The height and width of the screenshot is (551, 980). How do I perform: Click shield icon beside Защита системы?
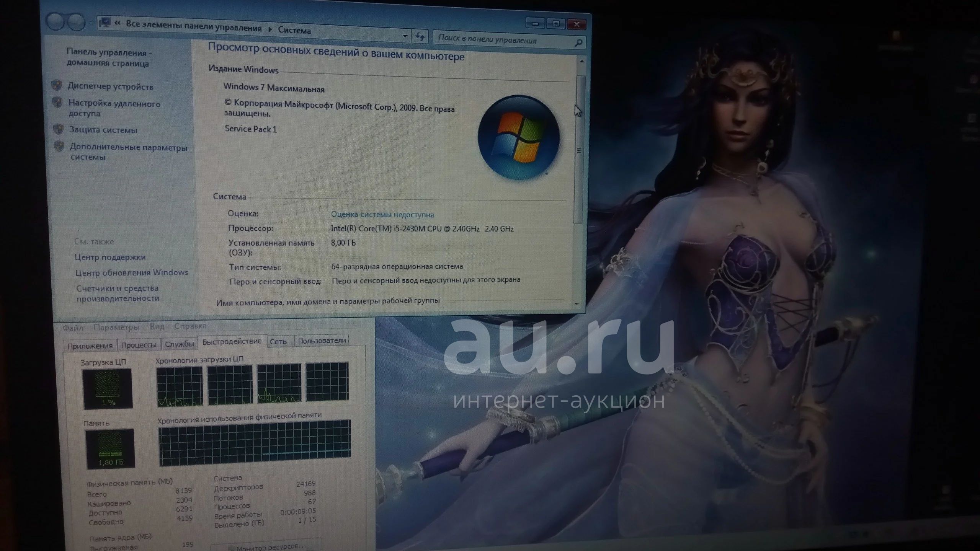(x=58, y=129)
